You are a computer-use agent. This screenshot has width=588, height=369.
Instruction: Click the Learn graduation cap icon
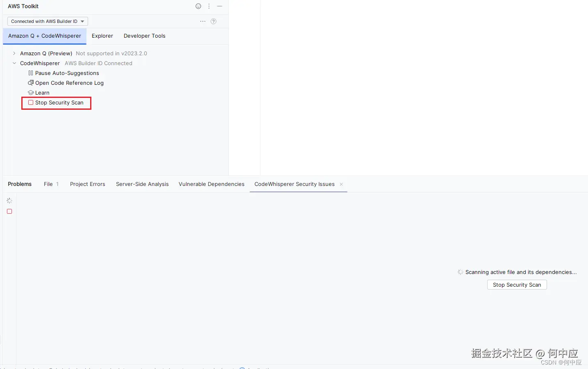point(31,93)
